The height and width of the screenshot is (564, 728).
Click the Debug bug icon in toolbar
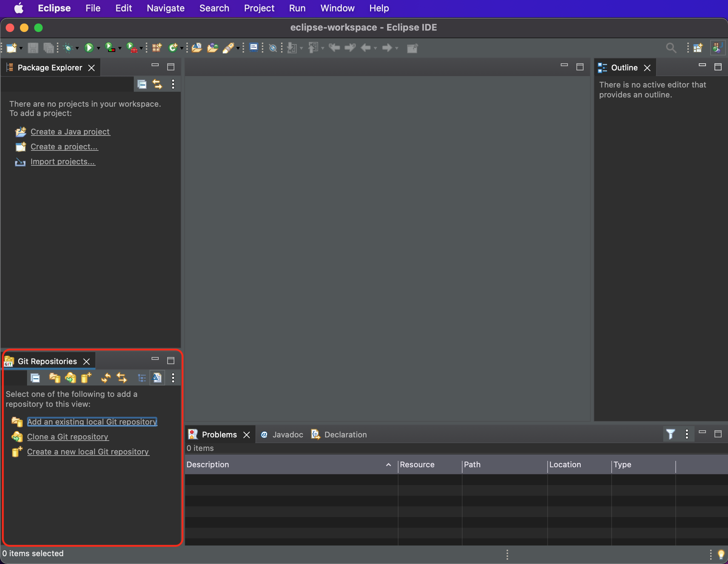pos(68,48)
